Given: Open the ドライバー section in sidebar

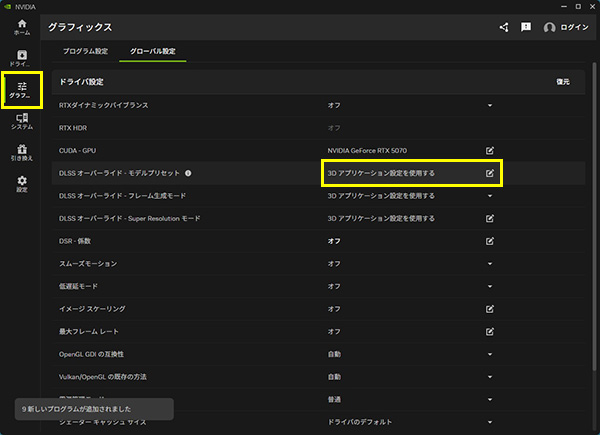Looking at the screenshot, I should [21, 58].
